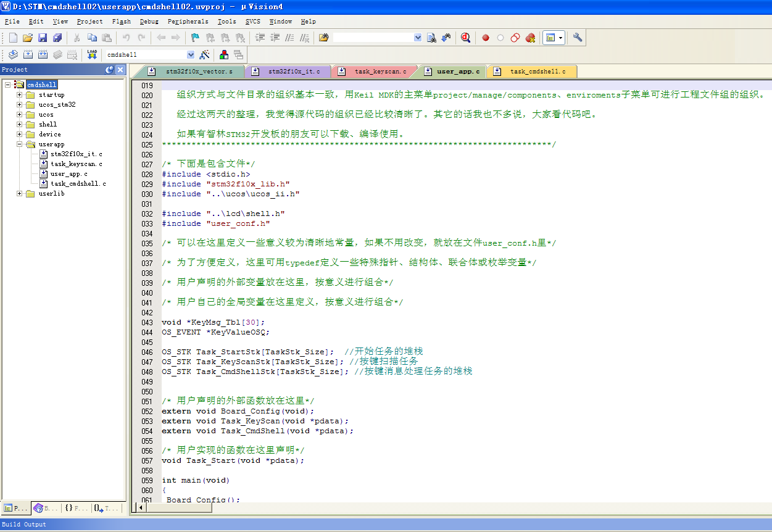Navigate backwards with the left arrow
This screenshot has width=772, height=532.
click(161, 38)
